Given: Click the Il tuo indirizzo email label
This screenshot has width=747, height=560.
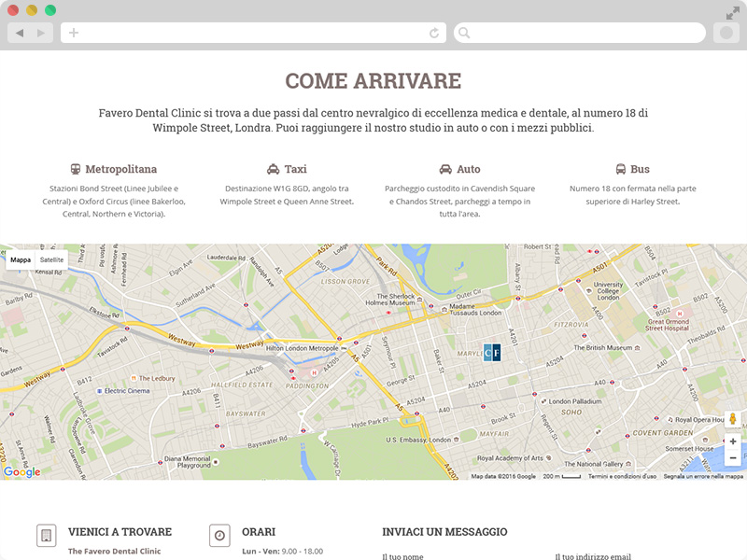Looking at the screenshot, I should pos(593,556).
